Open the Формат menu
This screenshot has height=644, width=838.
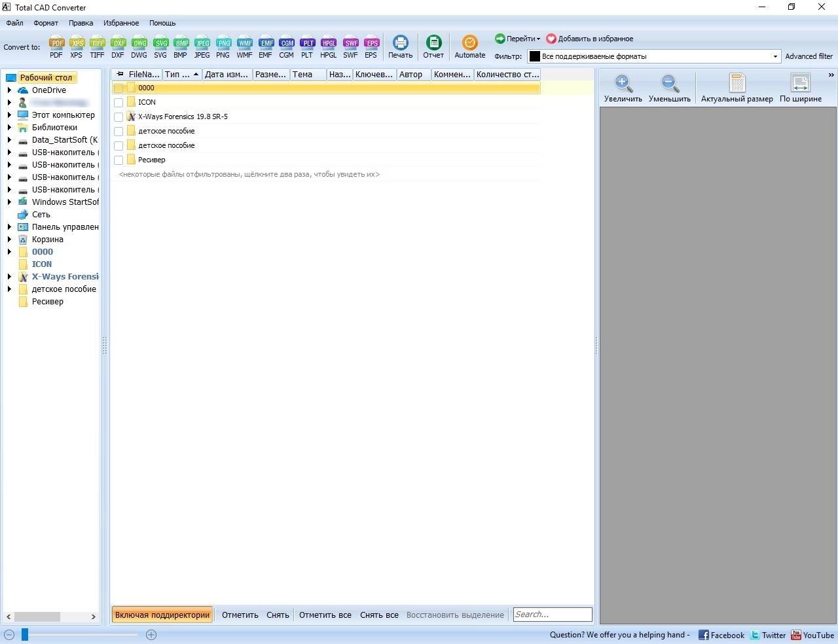[46, 23]
